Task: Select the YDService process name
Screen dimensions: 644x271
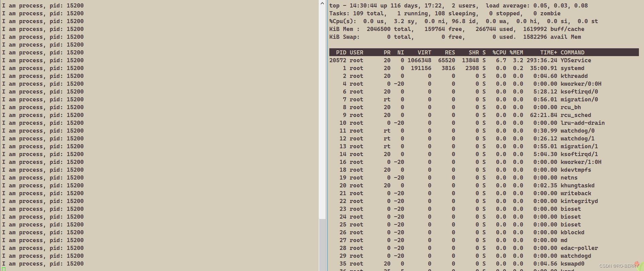Action: click(x=576, y=60)
